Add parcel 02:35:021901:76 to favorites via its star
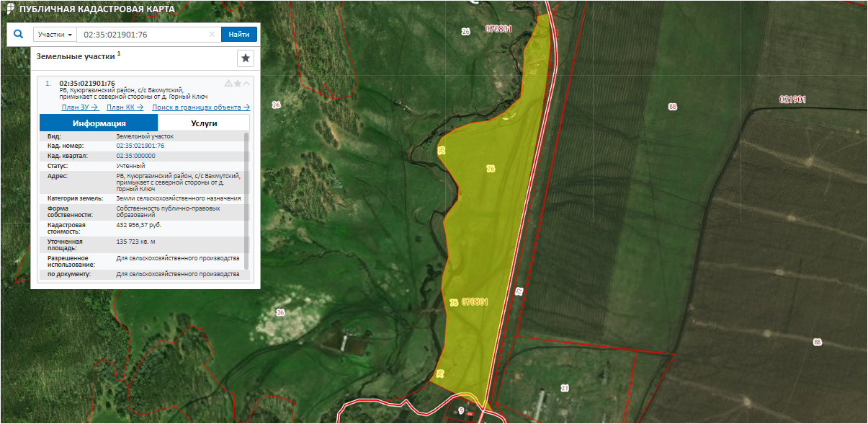The height and width of the screenshot is (424, 868). point(238,83)
